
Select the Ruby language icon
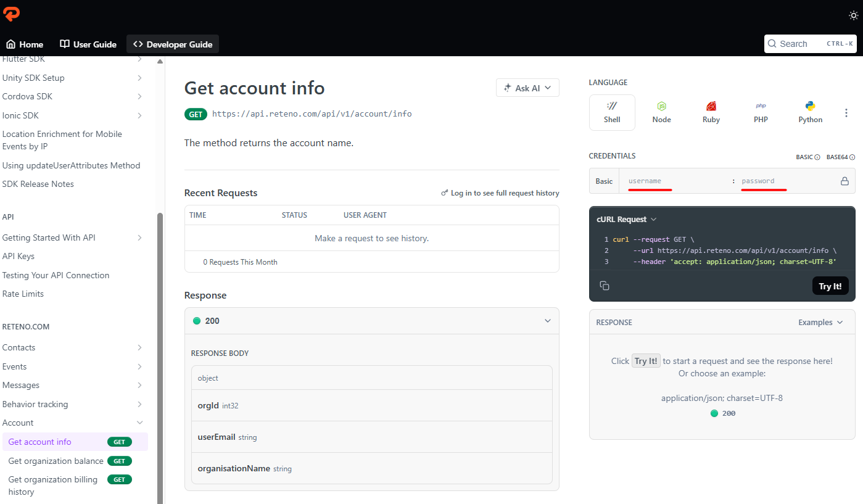(711, 112)
